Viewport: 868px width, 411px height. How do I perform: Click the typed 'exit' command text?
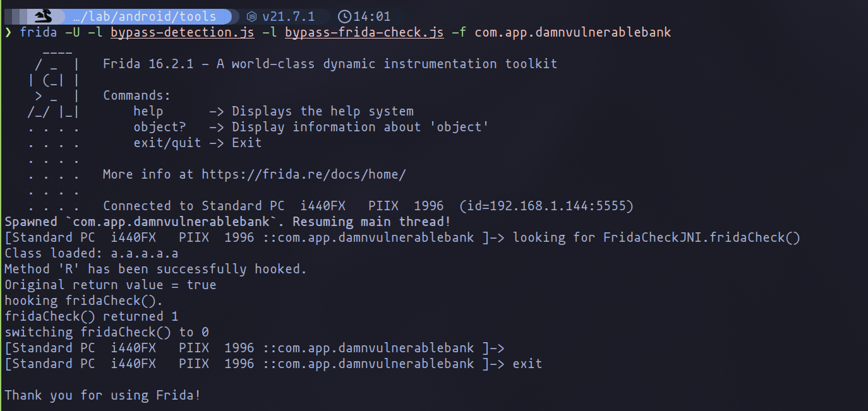coord(527,364)
